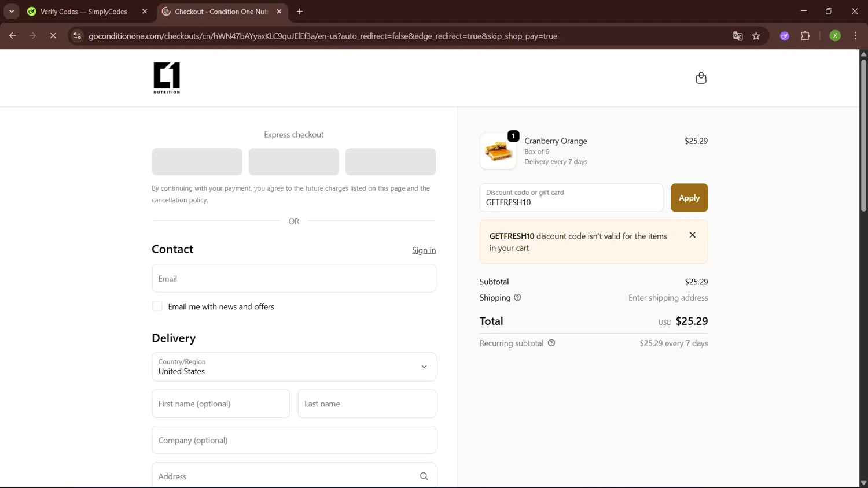Viewport: 868px width, 488px height.
Task: Click the C1 Nutrition logo
Action: point(167,78)
